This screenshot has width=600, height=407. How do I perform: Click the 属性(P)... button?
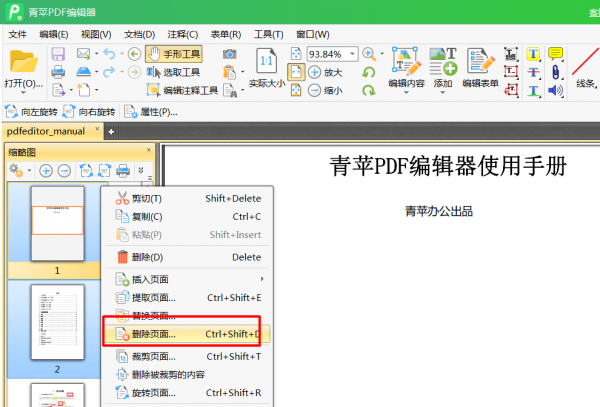pos(151,112)
